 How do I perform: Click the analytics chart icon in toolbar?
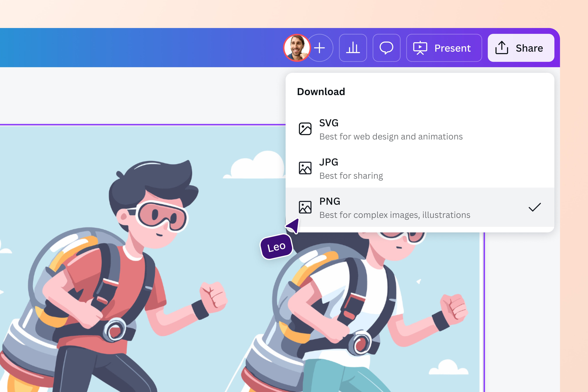(x=353, y=48)
